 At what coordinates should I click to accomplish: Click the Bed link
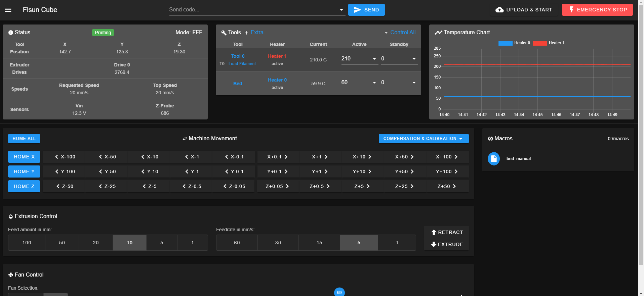point(238,84)
